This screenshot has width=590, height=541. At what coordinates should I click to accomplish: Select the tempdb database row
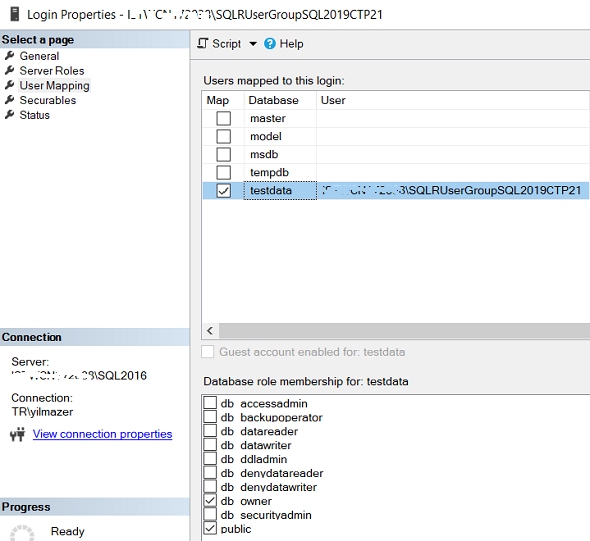(396, 173)
